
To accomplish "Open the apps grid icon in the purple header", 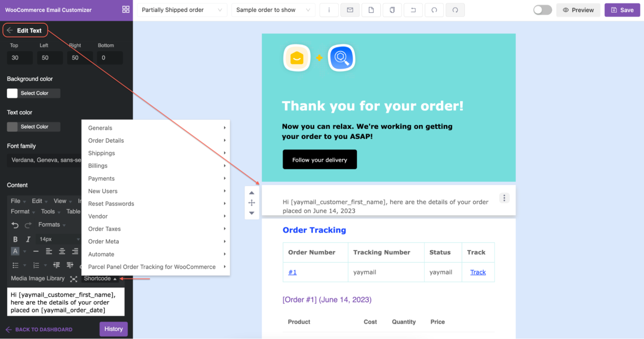I will click(x=125, y=8).
